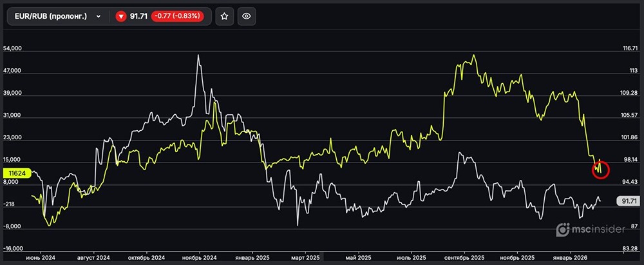Click the left axis value 39,000

click(12, 93)
